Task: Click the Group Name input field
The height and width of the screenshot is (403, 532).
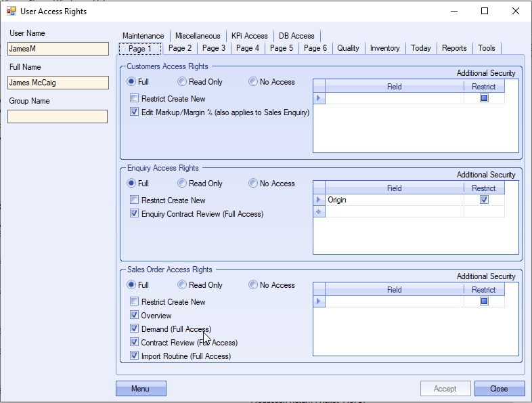Action: (x=58, y=116)
